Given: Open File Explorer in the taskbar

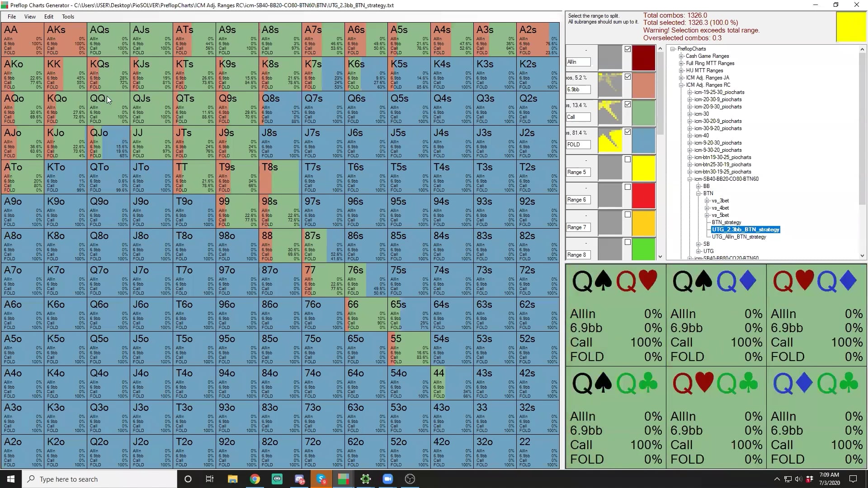Looking at the screenshot, I should tap(233, 479).
